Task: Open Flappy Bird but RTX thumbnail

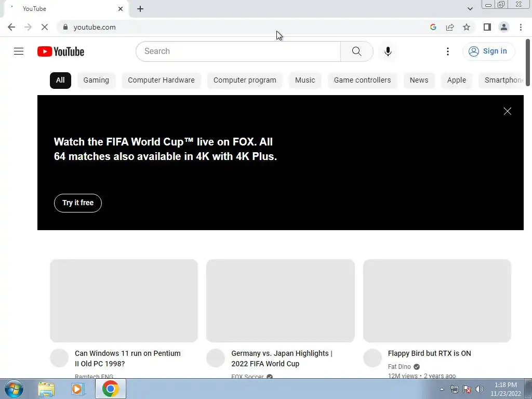Action: pyautogui.click(x=437, y=301)
